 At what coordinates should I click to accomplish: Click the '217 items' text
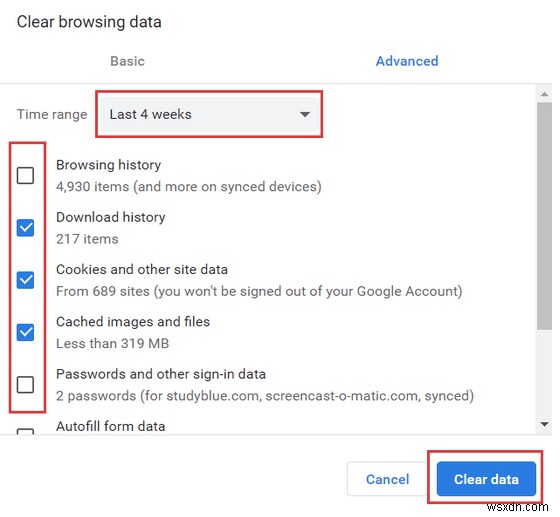87,239
